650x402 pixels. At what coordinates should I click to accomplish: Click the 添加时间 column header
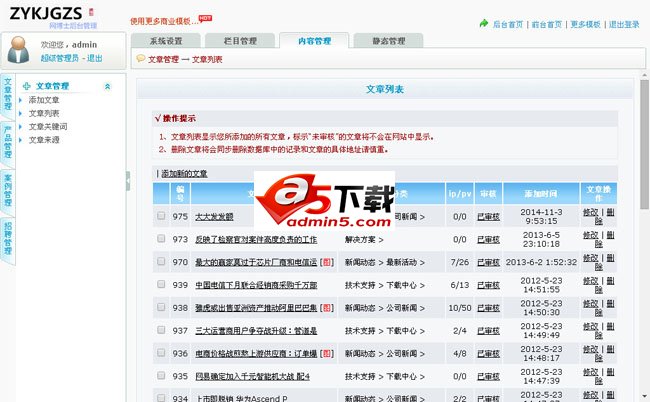tap(541, 194)
